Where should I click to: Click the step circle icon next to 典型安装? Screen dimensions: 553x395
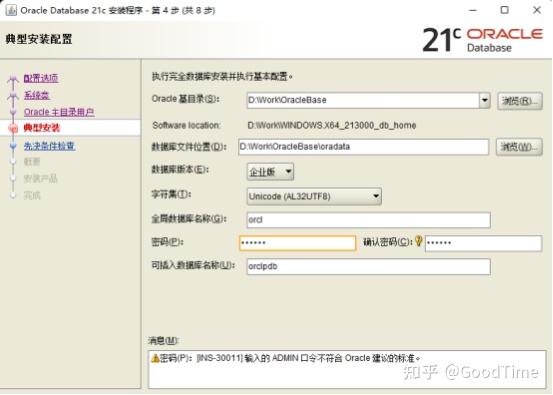coord(13,128)
